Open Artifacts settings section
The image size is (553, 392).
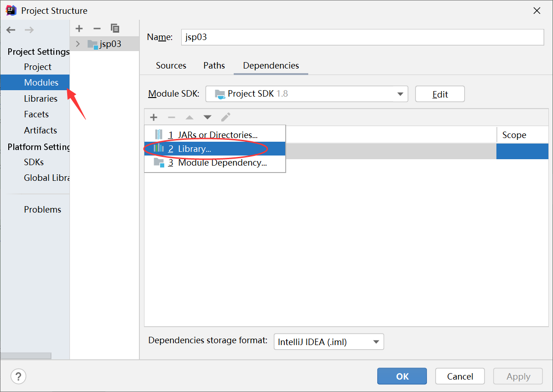tap(40, 130)
